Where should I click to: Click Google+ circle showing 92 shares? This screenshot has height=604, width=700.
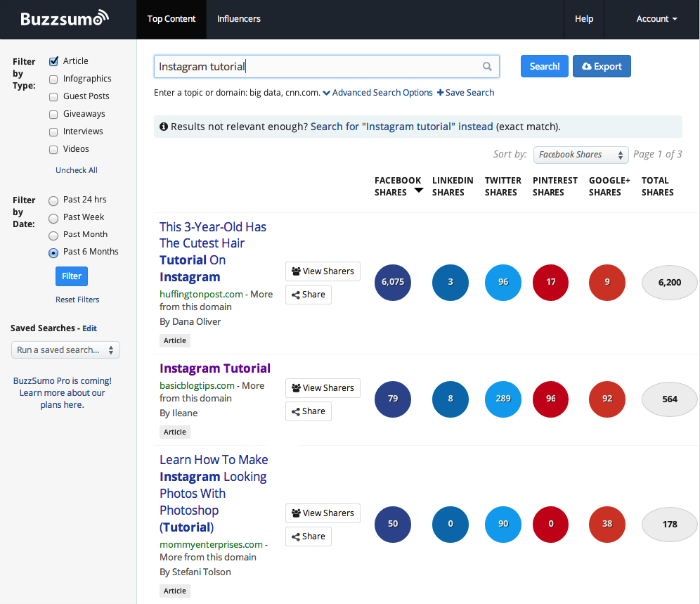(x=607, y=399)
